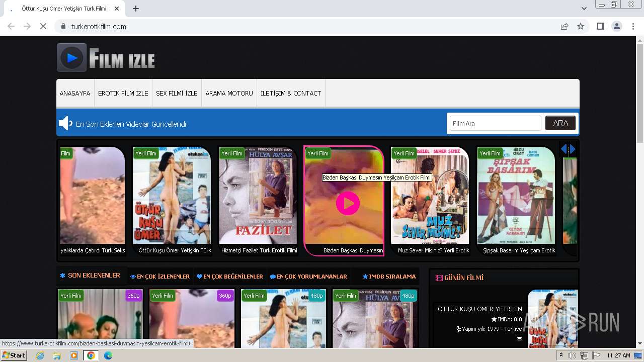Open File Explorer from taskbar
644x362 pixels.
pyautogui.click(x=57, y=355)
